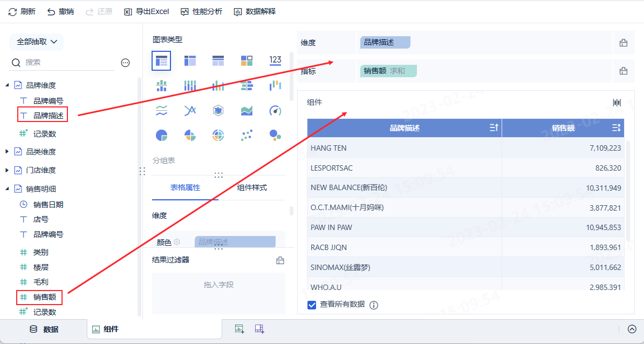This screenshot has height=344, width=644.
Task: Select the 销售额 field in the field tree
Action: (x=45, y=296)
